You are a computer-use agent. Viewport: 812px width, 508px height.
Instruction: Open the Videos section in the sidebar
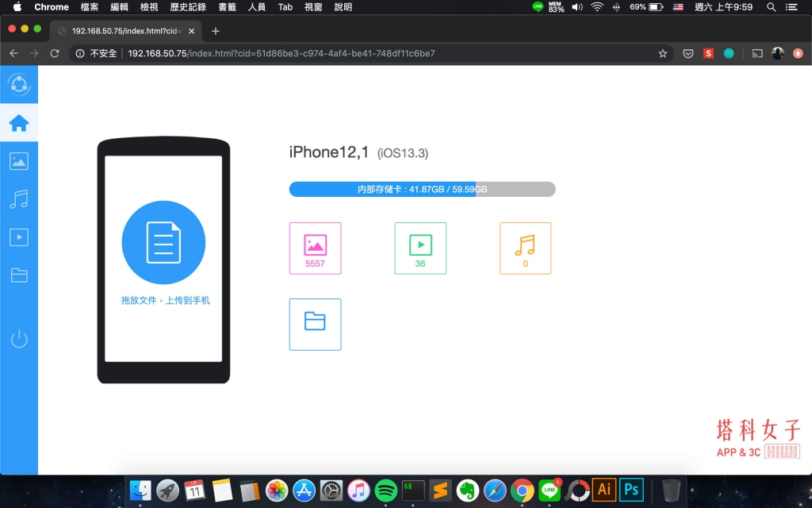point(18,237)
